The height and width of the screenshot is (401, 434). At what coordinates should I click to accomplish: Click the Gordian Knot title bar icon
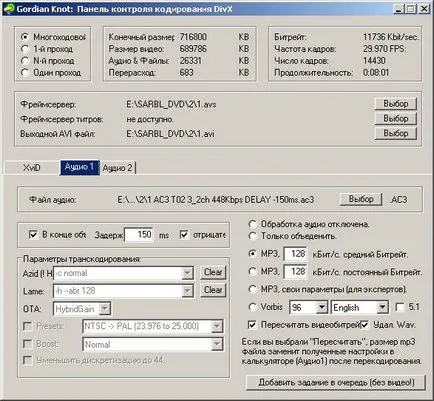click(x=9, y=9)
